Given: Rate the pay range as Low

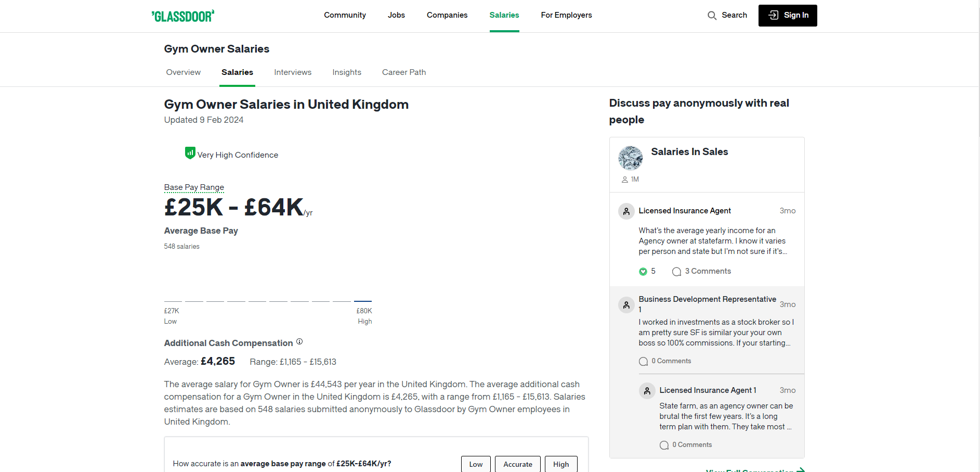Looking at the screenshot, I should click(476, 464).
